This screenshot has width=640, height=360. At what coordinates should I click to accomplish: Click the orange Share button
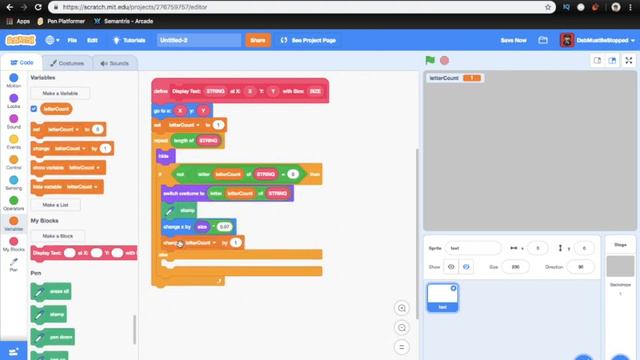[258, 40]
